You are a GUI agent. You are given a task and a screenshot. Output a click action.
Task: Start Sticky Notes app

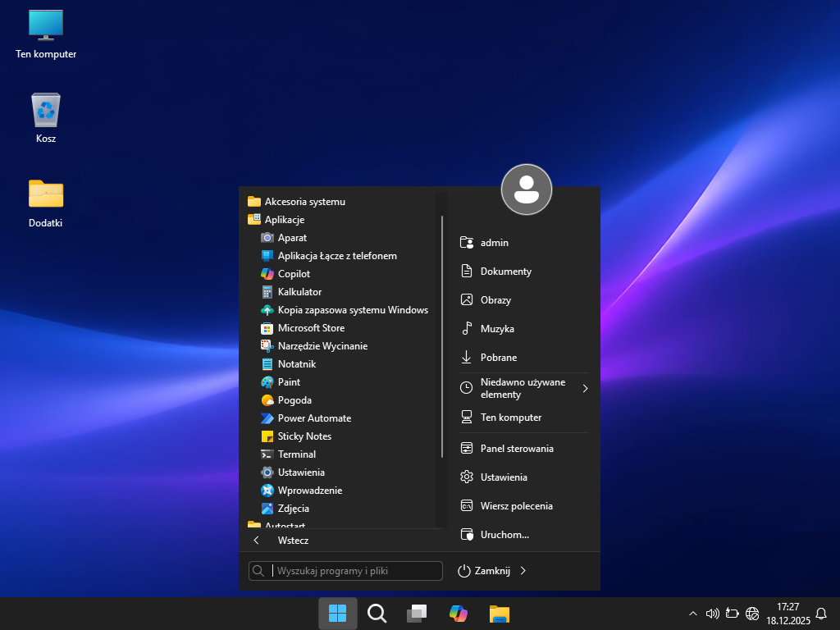[x=304, y=436]
